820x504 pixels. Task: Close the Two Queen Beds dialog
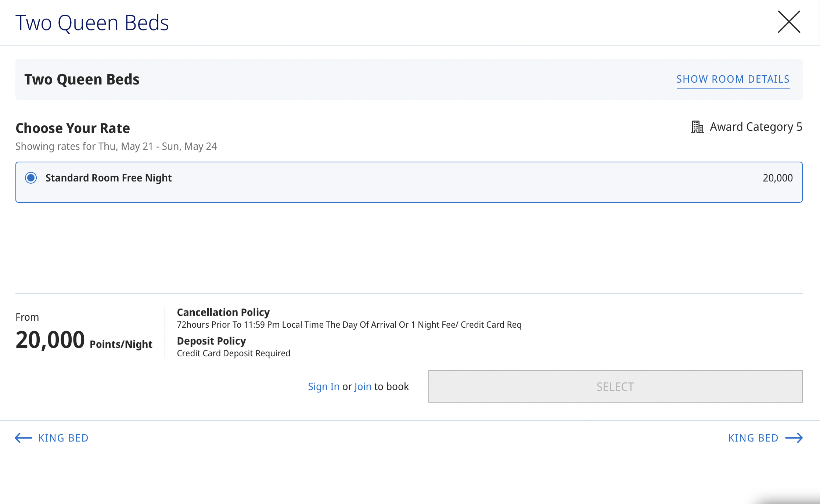pyautogui.click(x=789, y=22)
